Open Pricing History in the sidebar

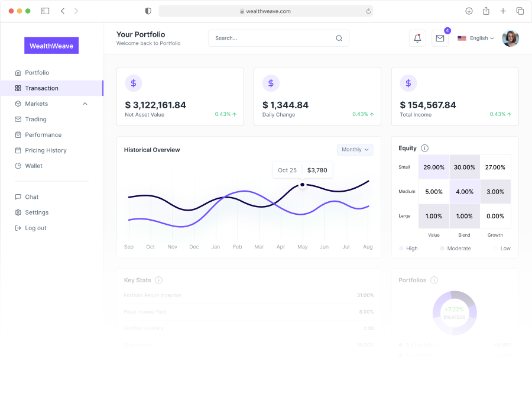coord(46,150)
